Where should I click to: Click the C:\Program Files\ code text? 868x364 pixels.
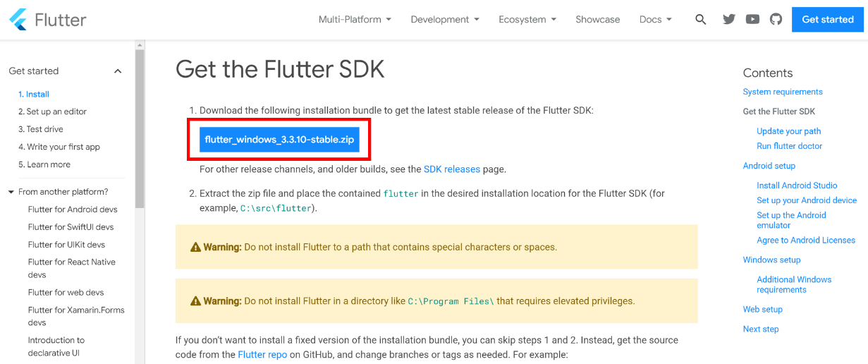451,301
